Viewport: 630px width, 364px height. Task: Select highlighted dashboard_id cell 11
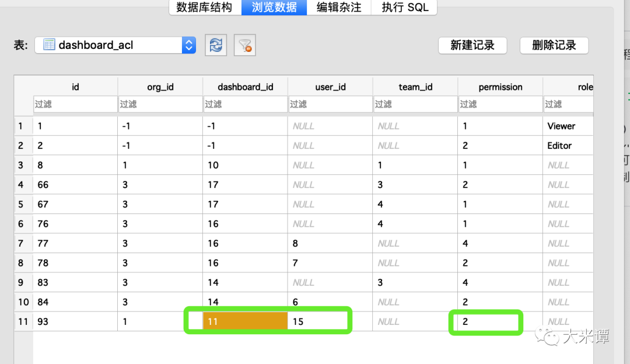[245, 321]
